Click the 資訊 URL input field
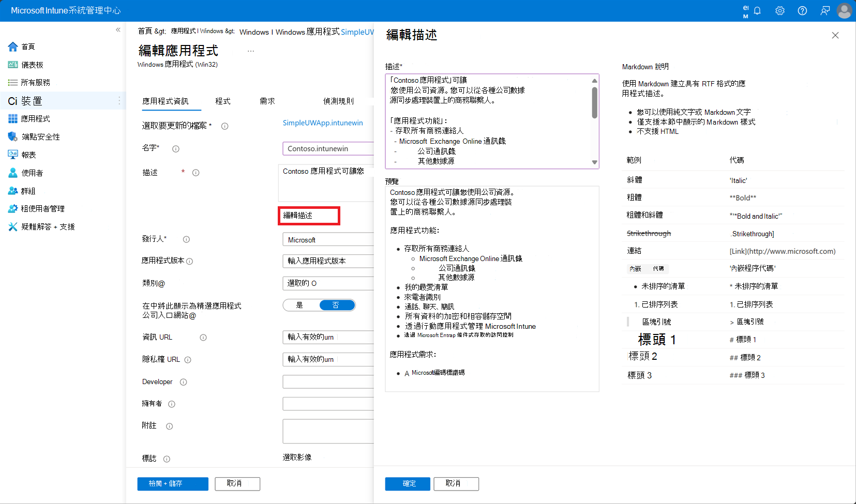This screenshot has height=504, width=856. [328, 337]
